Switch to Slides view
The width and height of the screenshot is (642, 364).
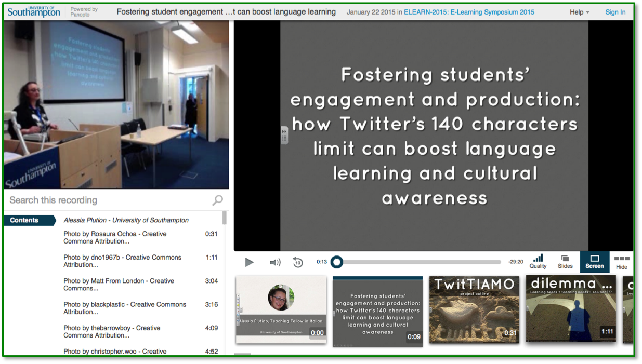(565, 261)
